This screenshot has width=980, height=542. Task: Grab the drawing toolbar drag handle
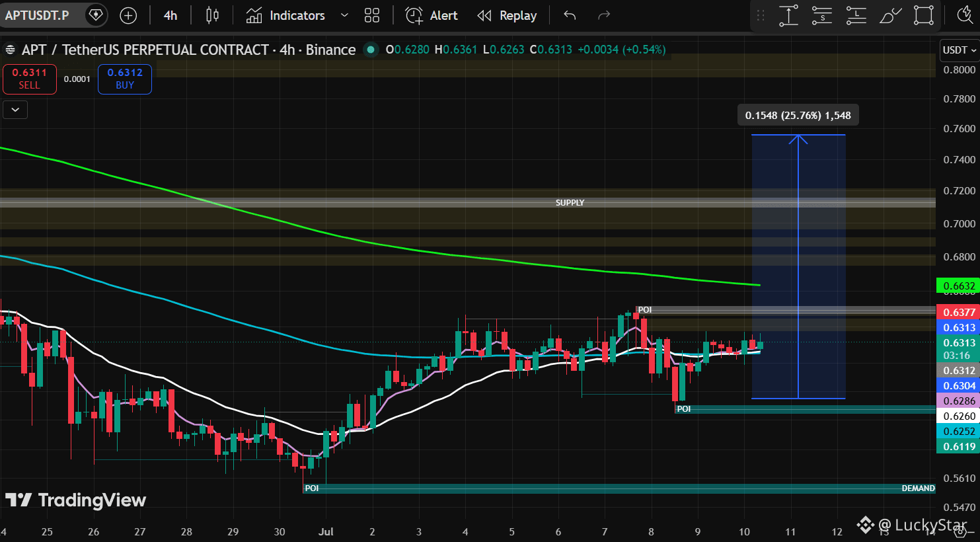click(x=761, y=15)
